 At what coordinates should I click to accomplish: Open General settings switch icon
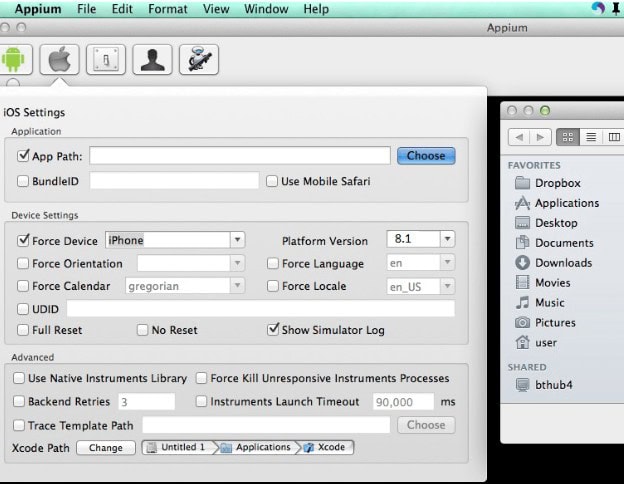pyautogui.click(x=106, y=60)
